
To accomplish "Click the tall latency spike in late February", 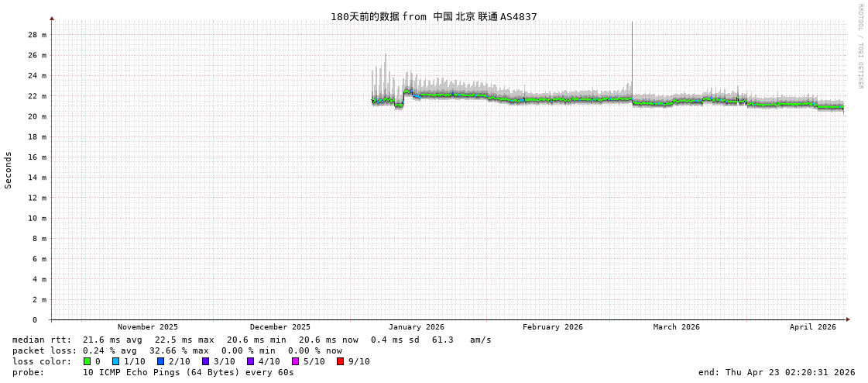I will (632, 54).
